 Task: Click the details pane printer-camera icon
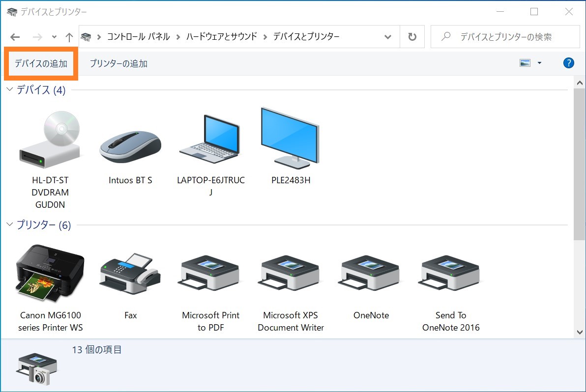pyautogui.click(x=36, y=369)
